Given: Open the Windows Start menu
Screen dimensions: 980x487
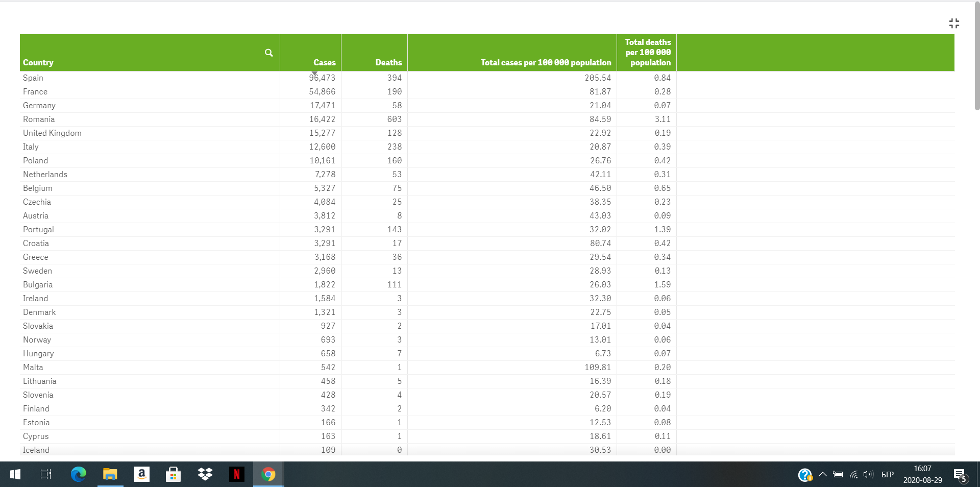Looking at the screenshot, I should (15, 474).
